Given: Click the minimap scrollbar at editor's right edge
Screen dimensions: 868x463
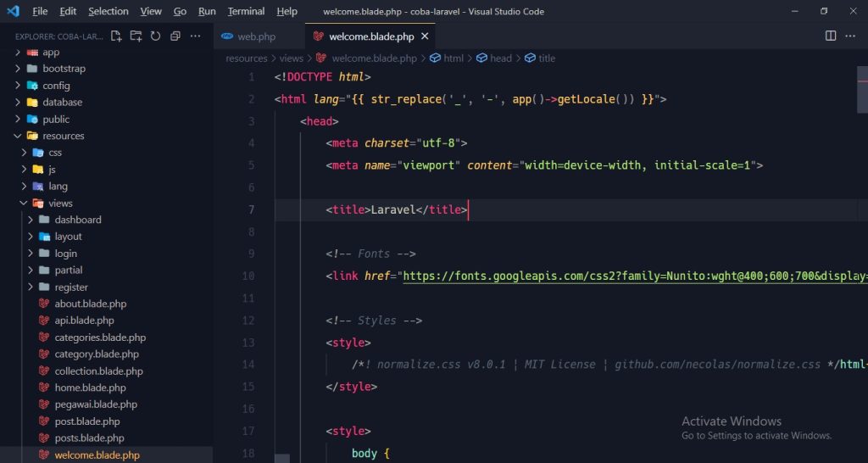Looking at the screenshot, I should (x=862, y=85).
